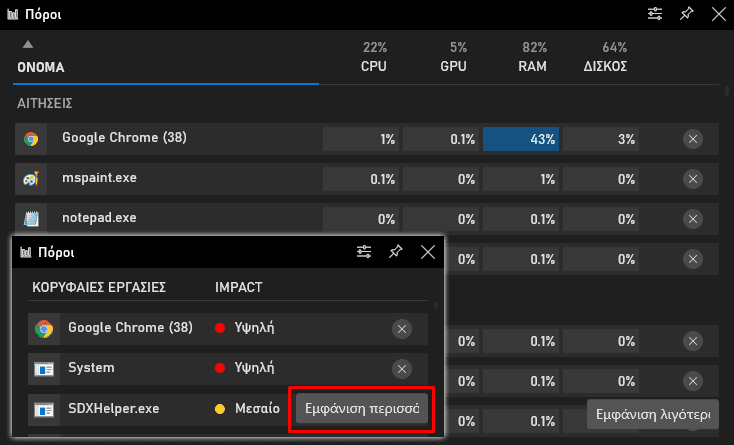End Google Chrome process in large list
734x445 pixels.
[x=693, y=139]
